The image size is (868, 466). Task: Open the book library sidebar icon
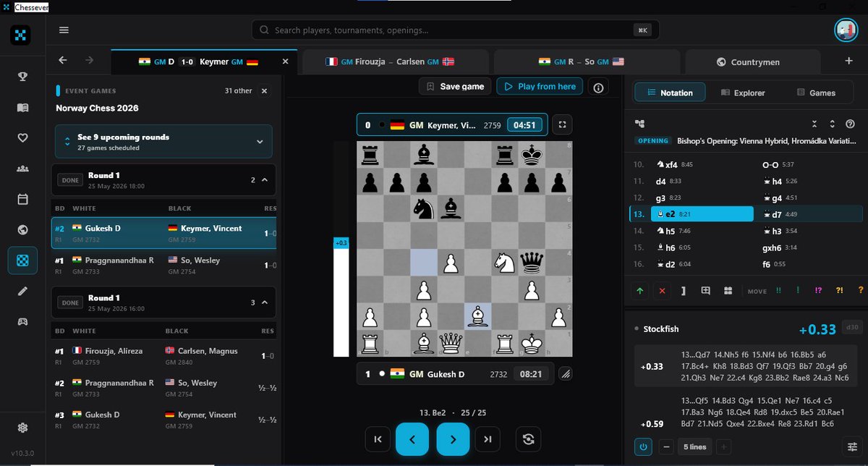(x=22, y=107)
